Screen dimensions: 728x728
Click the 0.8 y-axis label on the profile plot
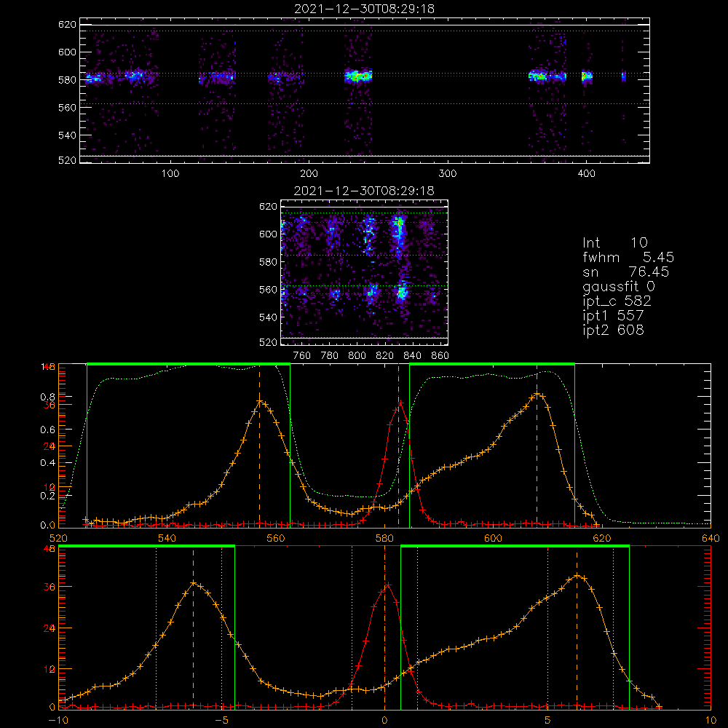pyautogui.click(x=47, y=397)
